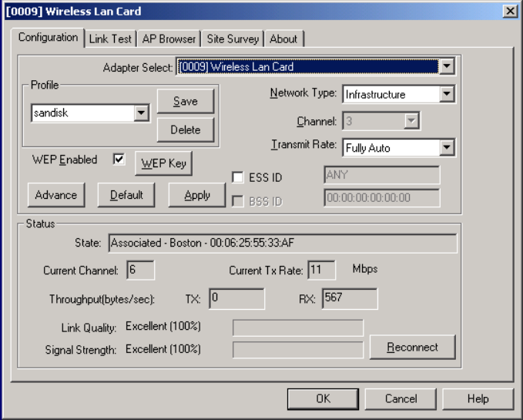Go to the Site Survey tab

coord(233,39)
